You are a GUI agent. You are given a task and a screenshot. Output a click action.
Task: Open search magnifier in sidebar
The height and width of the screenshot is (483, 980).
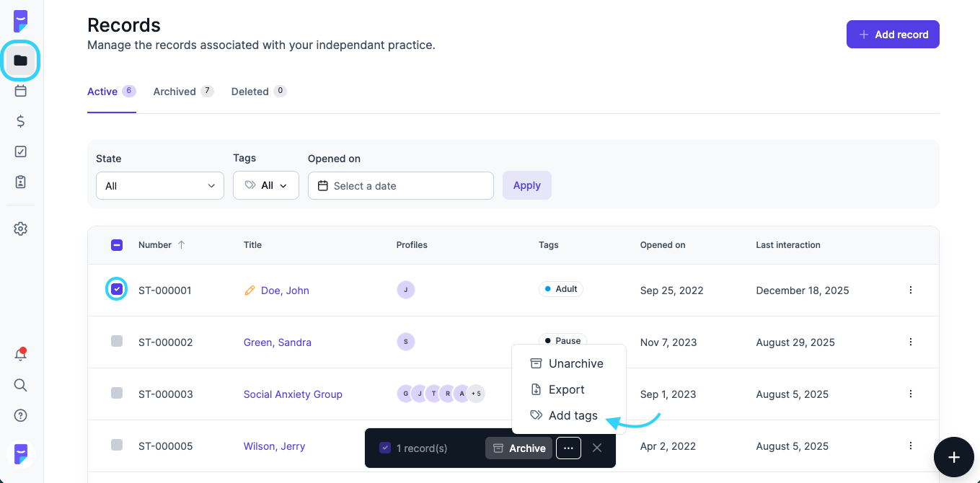pos(21,385)
